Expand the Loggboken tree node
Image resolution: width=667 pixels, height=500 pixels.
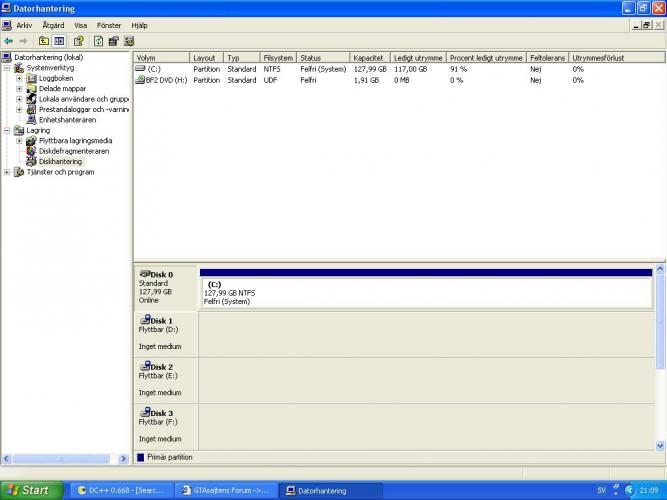19,78
